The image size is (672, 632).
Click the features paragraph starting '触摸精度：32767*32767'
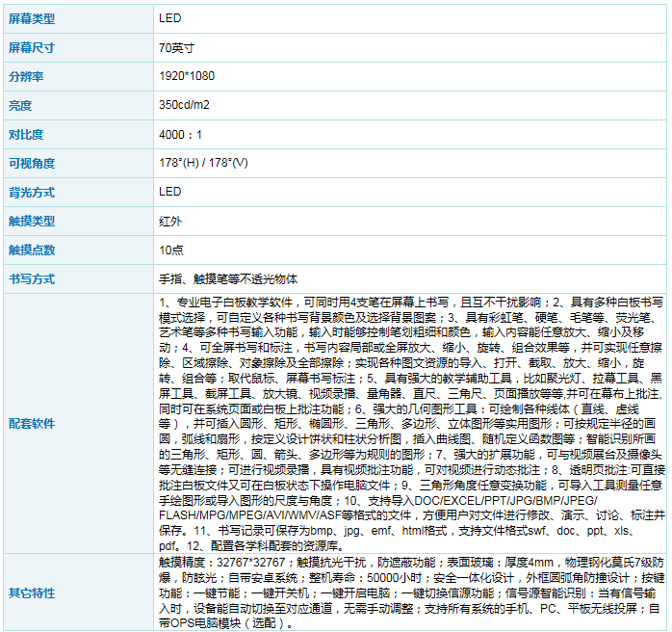[411, 592]
